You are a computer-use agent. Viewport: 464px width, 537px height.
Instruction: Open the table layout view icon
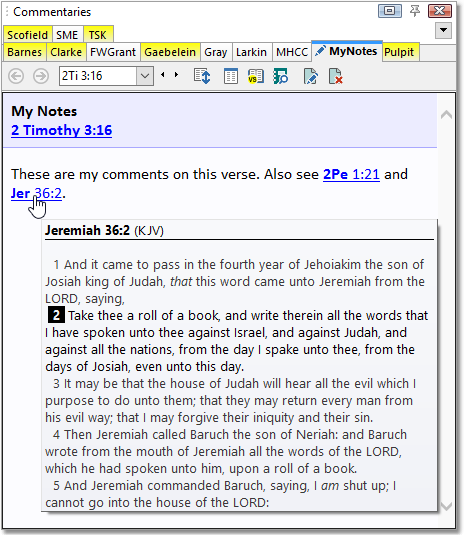pos(230,76)
